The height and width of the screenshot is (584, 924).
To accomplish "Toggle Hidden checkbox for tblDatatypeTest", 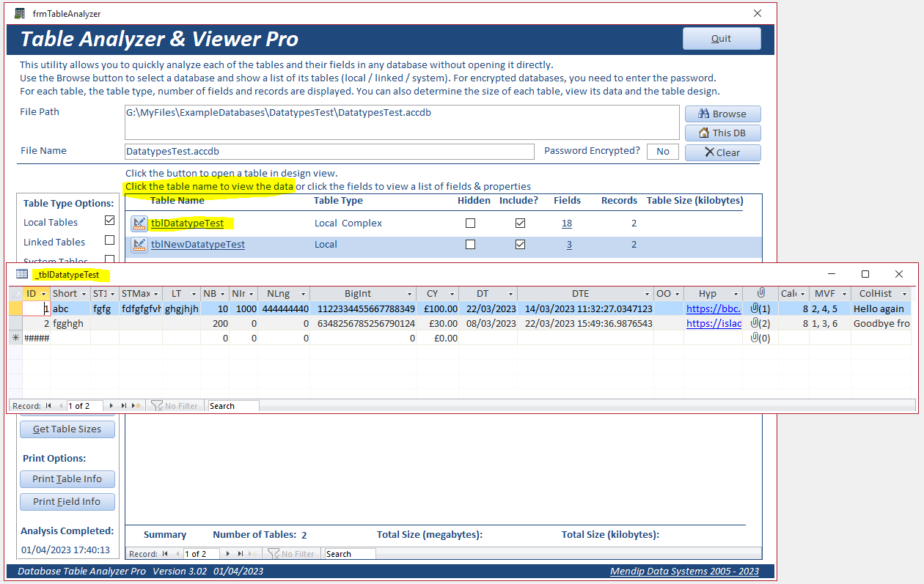I will point(471,223).
